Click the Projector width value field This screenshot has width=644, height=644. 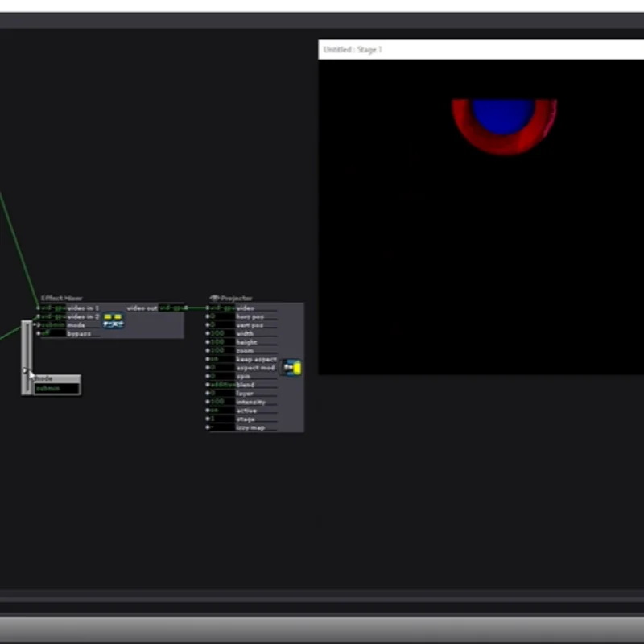(222, 333)
